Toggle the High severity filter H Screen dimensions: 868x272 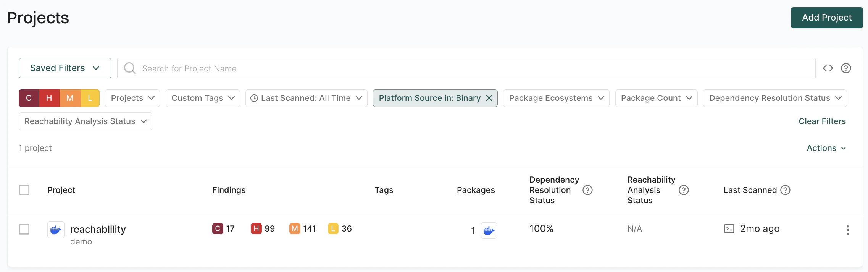pos(49,98)
